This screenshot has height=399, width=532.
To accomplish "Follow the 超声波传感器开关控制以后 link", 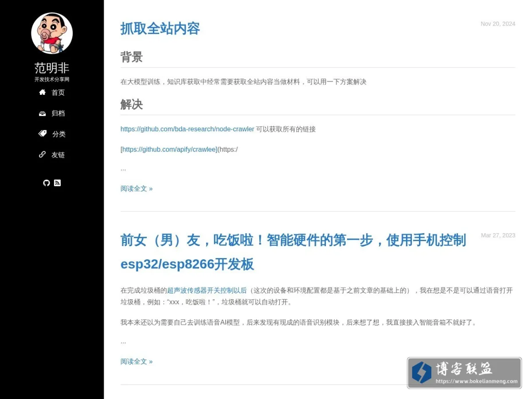I will (x=207, y=290).
